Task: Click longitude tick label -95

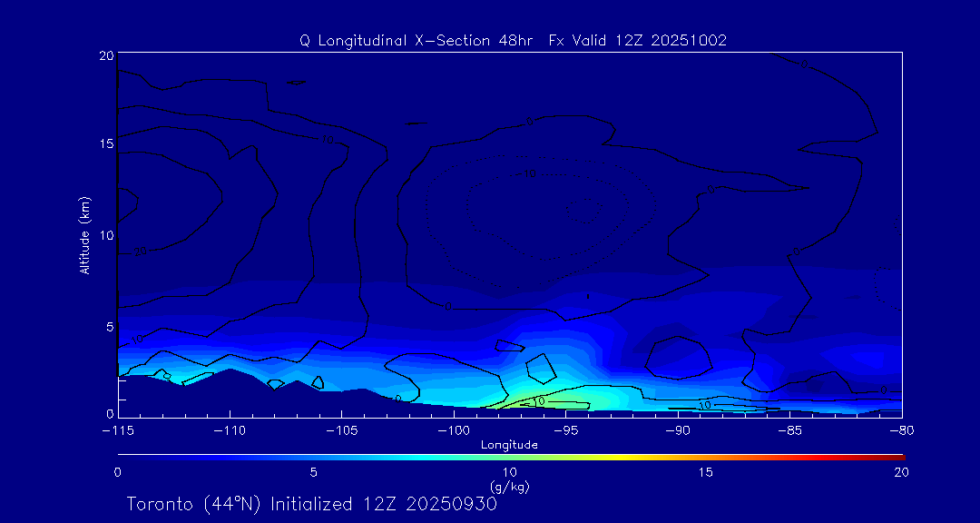Action: 565,430
